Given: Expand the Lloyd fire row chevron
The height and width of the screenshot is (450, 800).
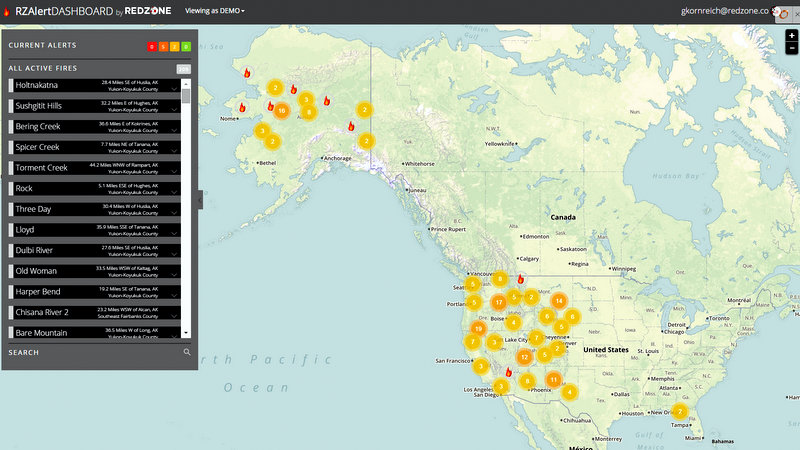Looking at the screenshot, I should (174, 233).
